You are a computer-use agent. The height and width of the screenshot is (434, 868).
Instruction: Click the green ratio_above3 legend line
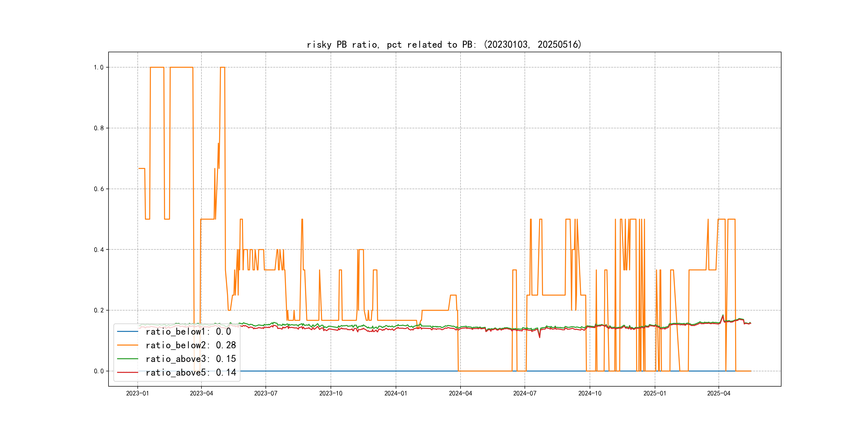[127, 359]
